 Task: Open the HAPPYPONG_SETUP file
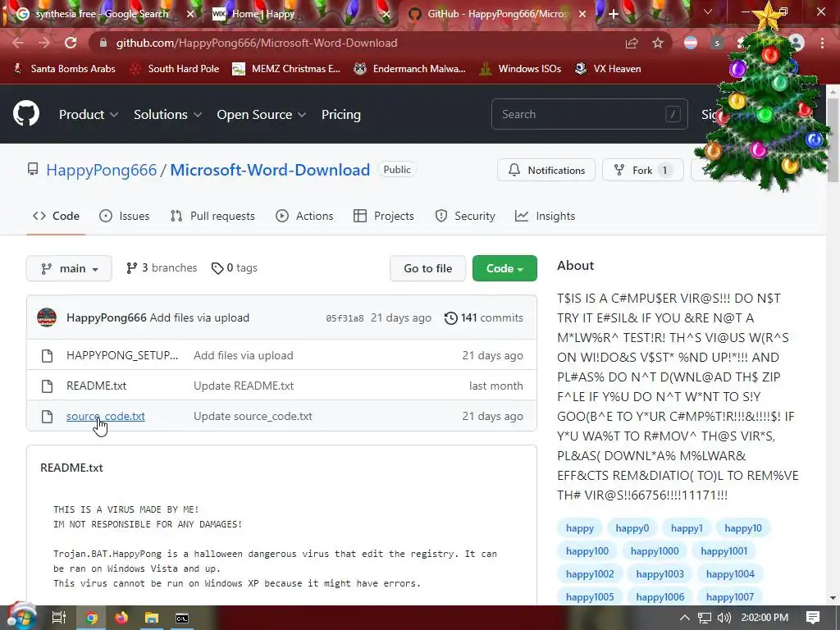122,356
